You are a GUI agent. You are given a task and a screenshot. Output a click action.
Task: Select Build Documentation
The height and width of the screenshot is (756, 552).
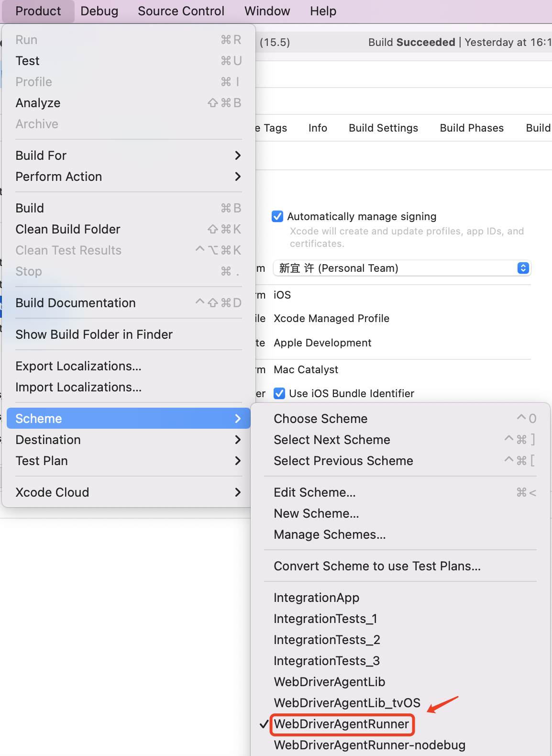(129, 303)
